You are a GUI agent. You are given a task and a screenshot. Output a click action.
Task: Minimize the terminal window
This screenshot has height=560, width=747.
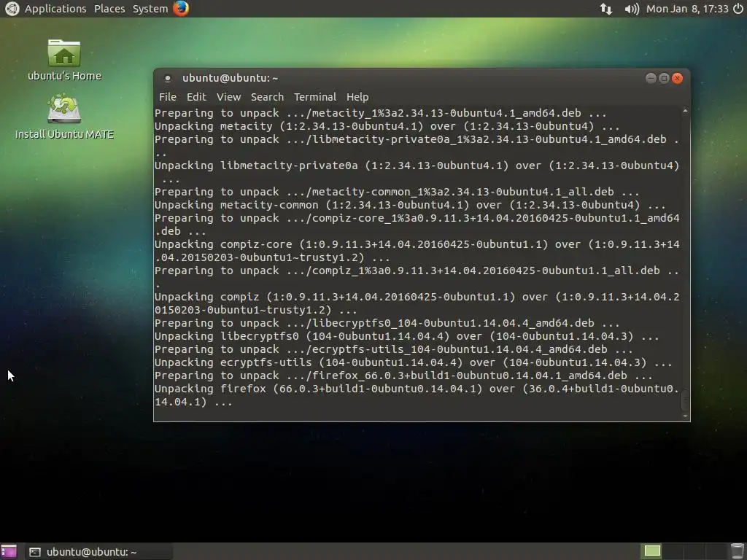[x=651, y=78]
